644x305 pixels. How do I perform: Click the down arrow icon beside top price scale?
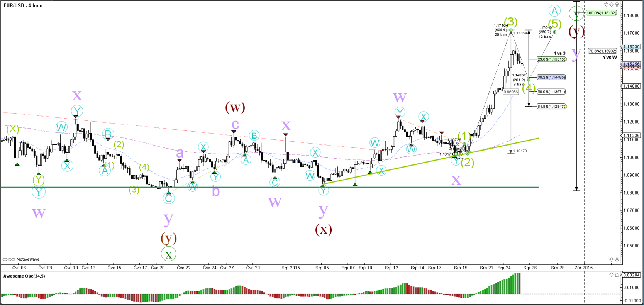[612, 4]
